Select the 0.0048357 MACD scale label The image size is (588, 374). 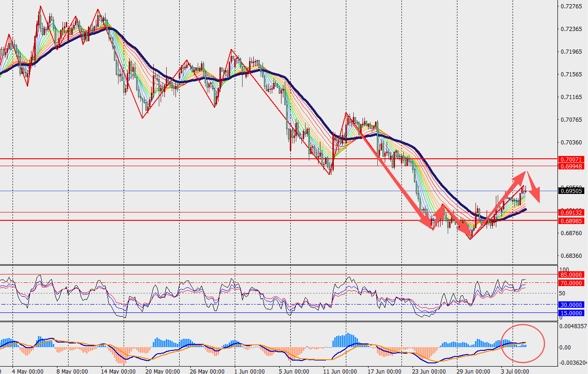[573, 326]
